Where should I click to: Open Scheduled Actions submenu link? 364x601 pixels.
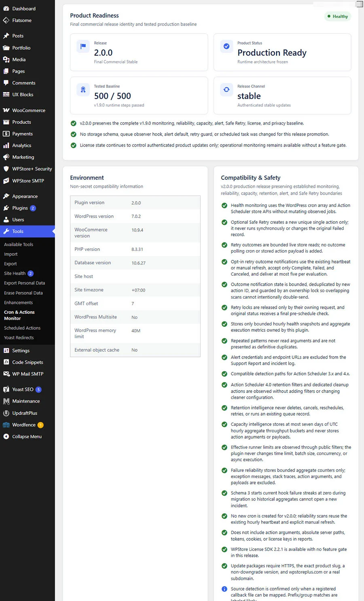point(22,328)
